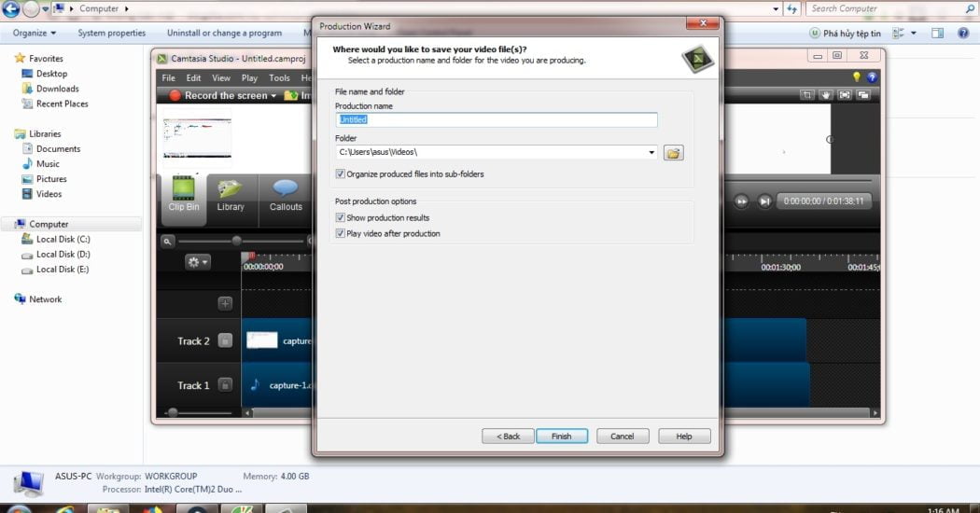Toggle the Explorer preview pane icon
The image size is (980, 513).
point(937,33)
